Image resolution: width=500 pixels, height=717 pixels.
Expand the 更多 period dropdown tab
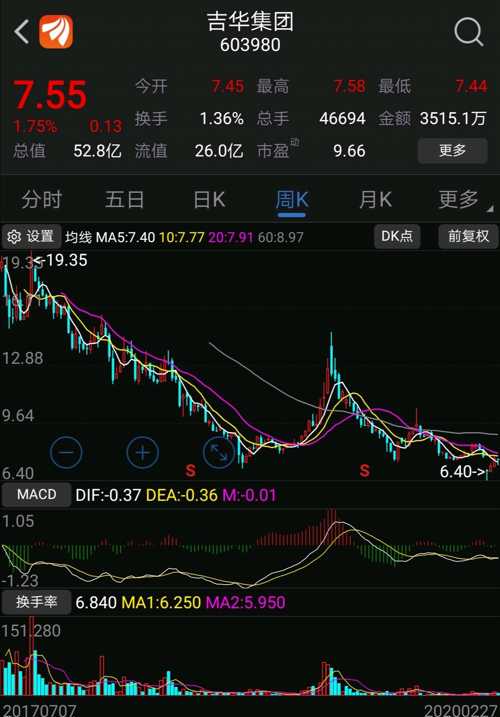pos(461,200)
